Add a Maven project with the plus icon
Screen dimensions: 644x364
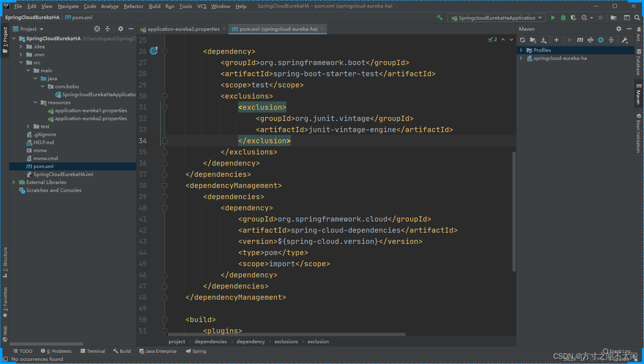point(557,40)
